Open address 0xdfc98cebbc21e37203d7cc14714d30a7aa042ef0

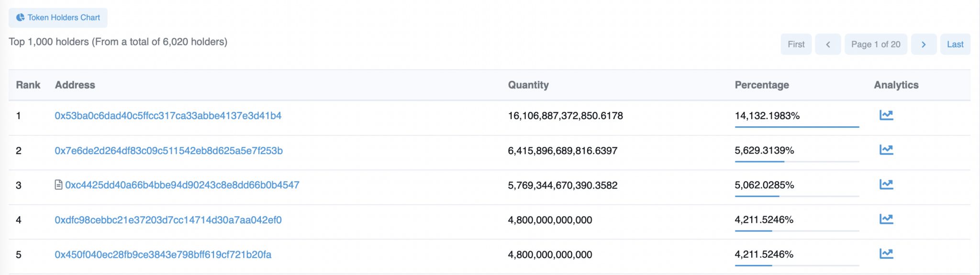click(168, 220)
